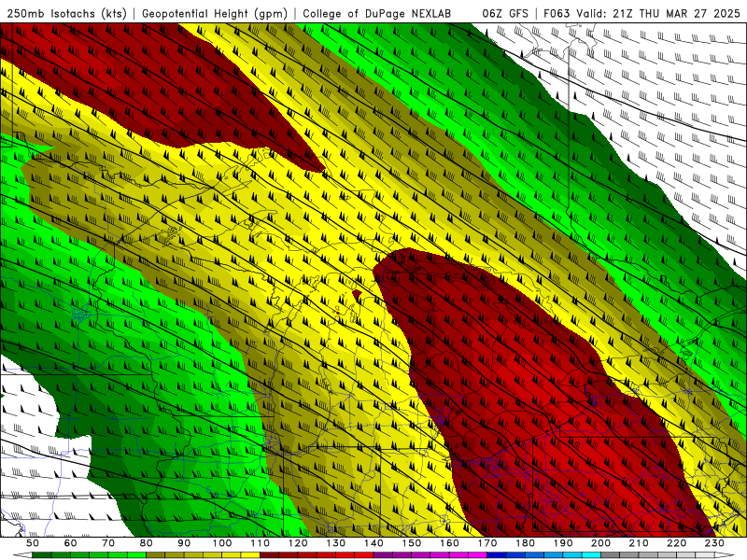
Task: Click the 'F063 Valid: 21Z THU MAR 27 2025' text
Action: tap(641, 14)
